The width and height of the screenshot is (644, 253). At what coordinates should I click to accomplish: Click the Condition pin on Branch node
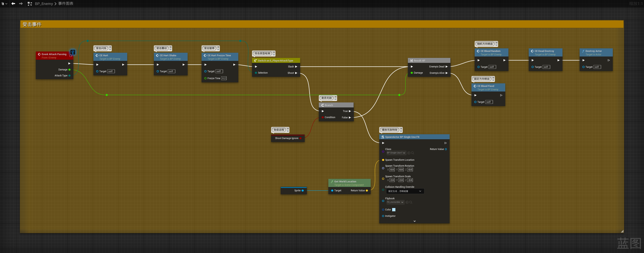[323, 117]
